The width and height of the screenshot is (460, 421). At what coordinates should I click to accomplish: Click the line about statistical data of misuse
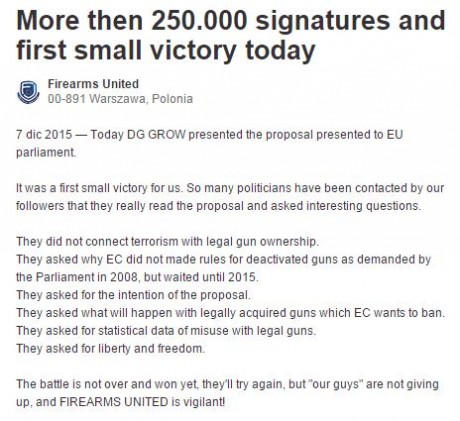click(x=166, y=331)
